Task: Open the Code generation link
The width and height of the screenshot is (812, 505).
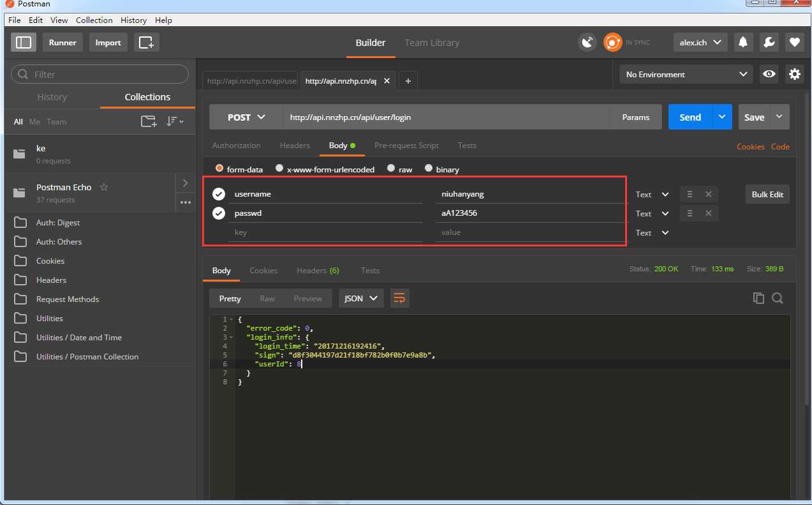Action: coord(780,146)
